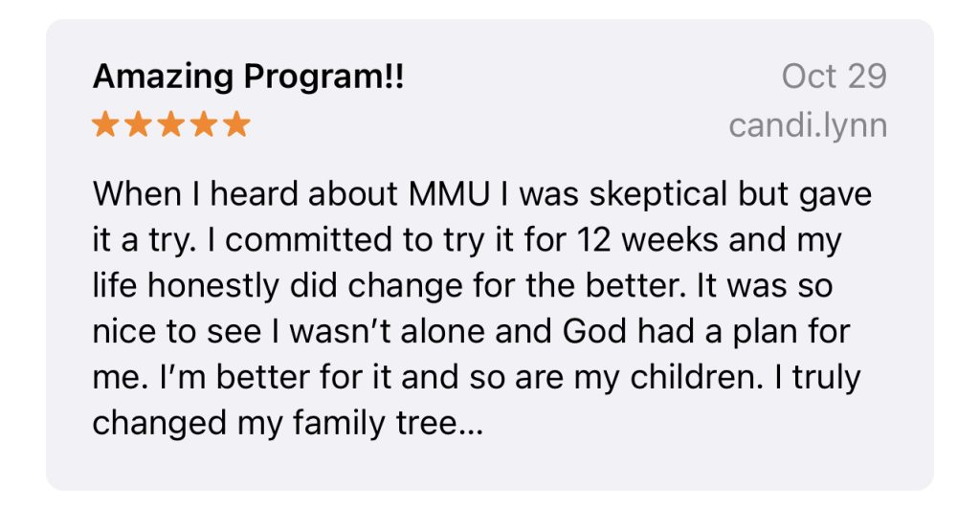The width and height of the screenshot is (980, 509).
Task: Click the first line starting "When I heard"
Action: [482, 194]
